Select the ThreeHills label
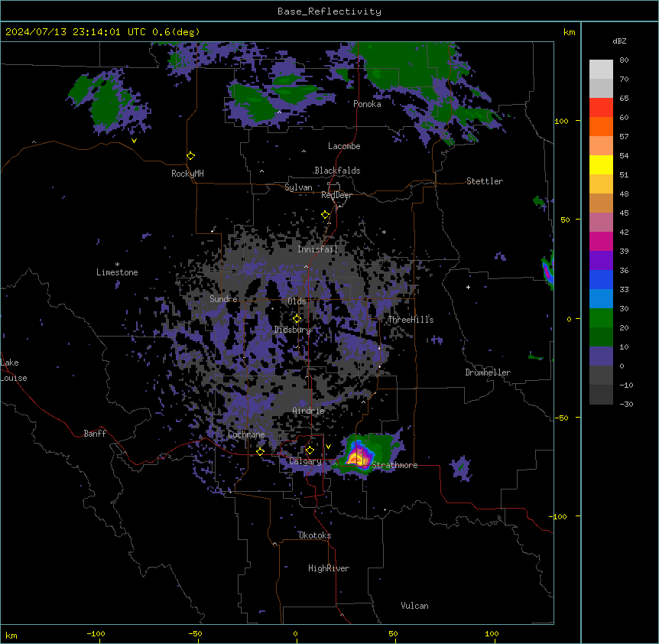The width and height of the screenshot is (659, 644). pyautogui.click(x=411, y=320)
